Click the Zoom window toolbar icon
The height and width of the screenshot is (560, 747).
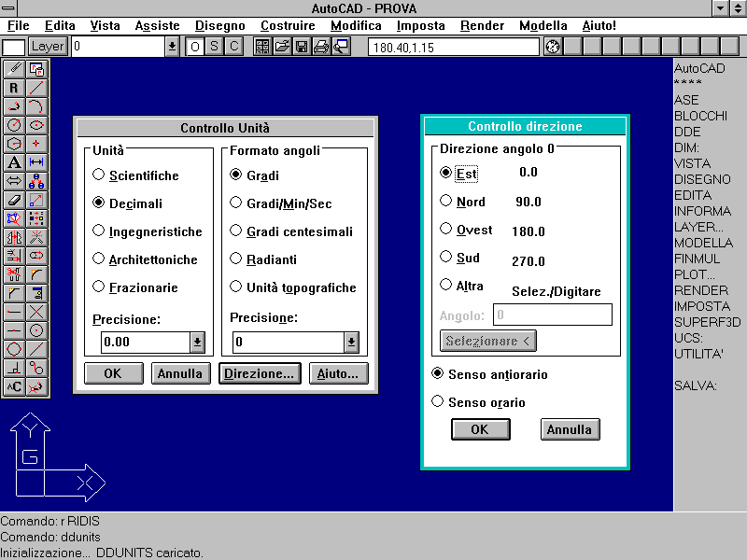point(341,47)
